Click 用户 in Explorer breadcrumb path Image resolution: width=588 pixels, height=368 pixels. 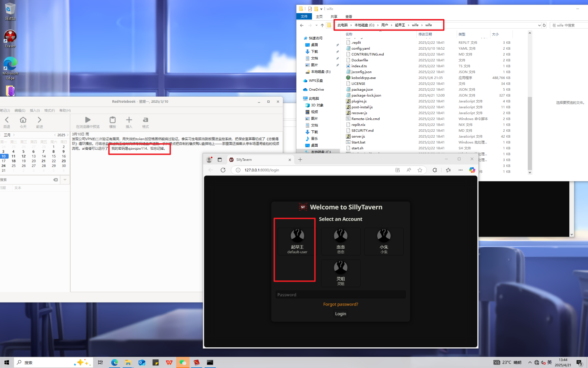384,25
